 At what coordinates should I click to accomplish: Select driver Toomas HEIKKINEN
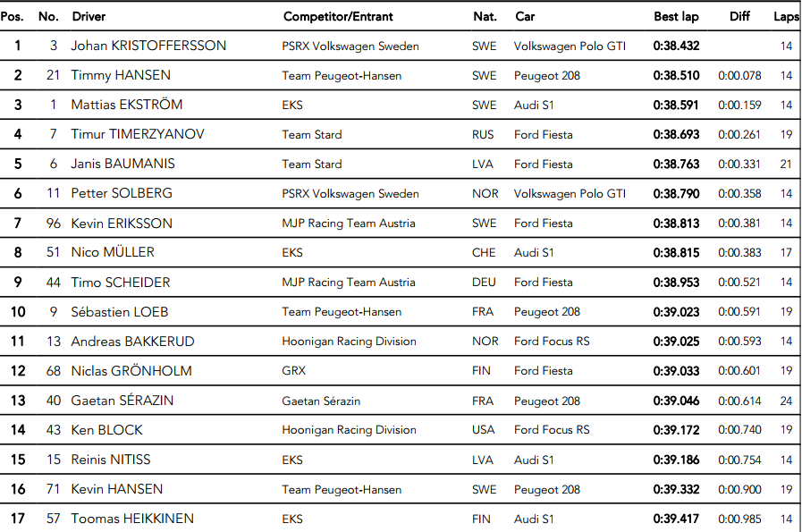point(132,519)
